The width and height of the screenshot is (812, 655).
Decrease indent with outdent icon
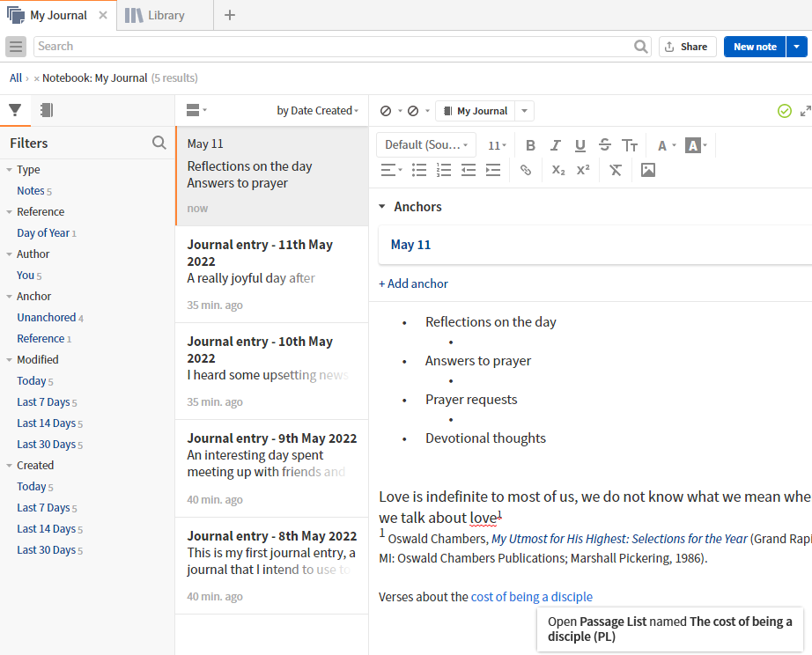(x=469, y=170)
